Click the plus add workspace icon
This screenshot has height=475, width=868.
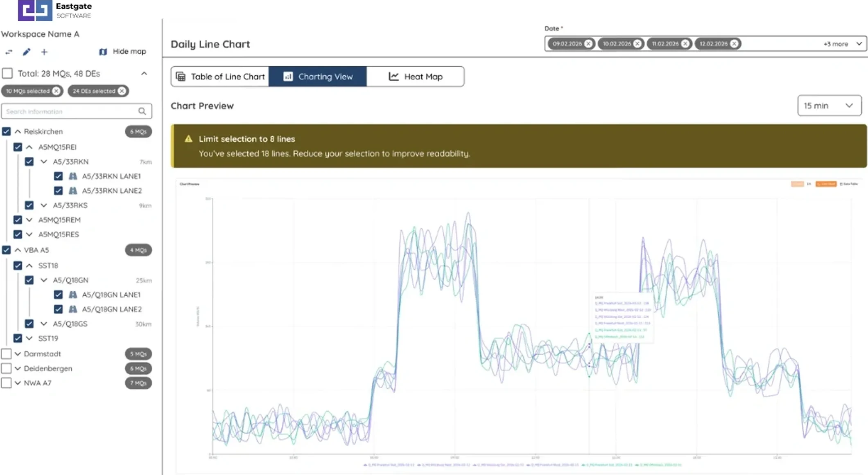point(44,52)
